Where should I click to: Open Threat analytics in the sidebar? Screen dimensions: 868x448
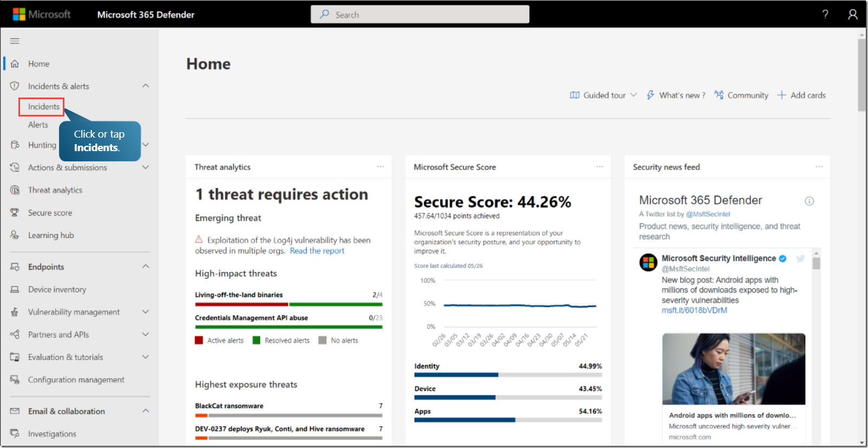55,190
